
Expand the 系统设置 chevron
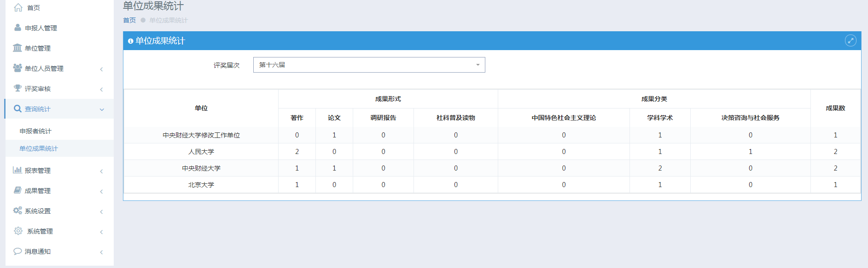coord(101,211)
